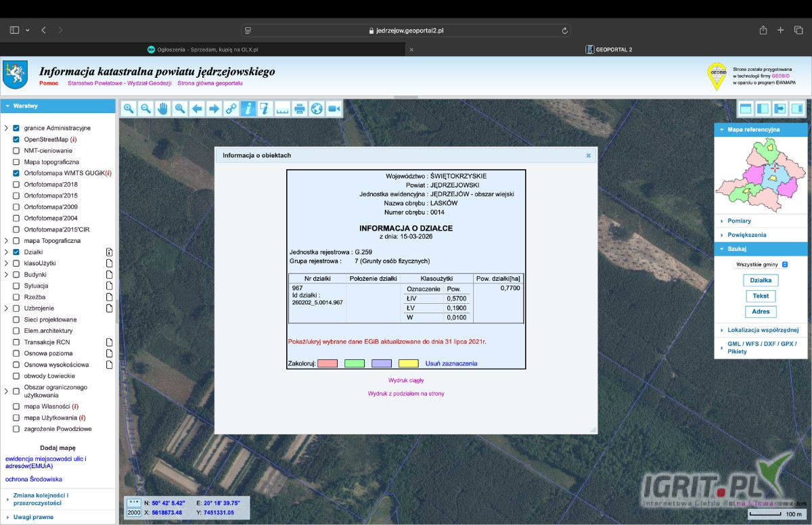The image size is (812, 525).
Task: Open the globe icon tool
Action: (x=317, y=109)
